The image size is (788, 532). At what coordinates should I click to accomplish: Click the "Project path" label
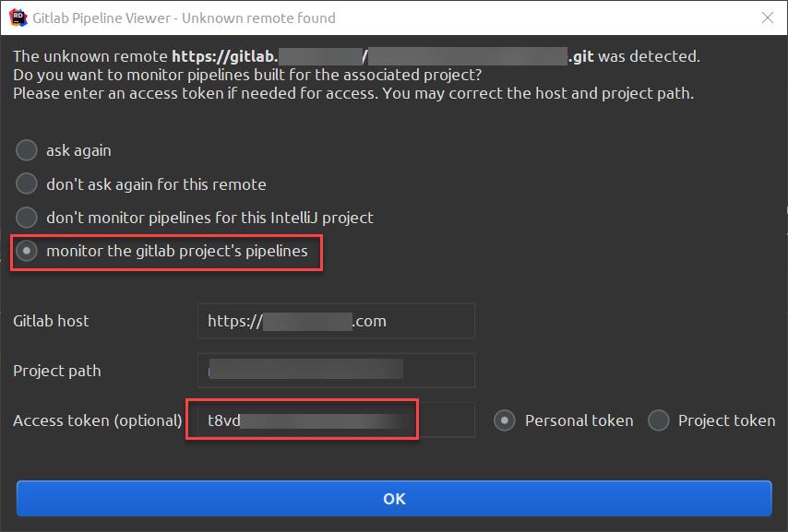[x=57, y=371]
